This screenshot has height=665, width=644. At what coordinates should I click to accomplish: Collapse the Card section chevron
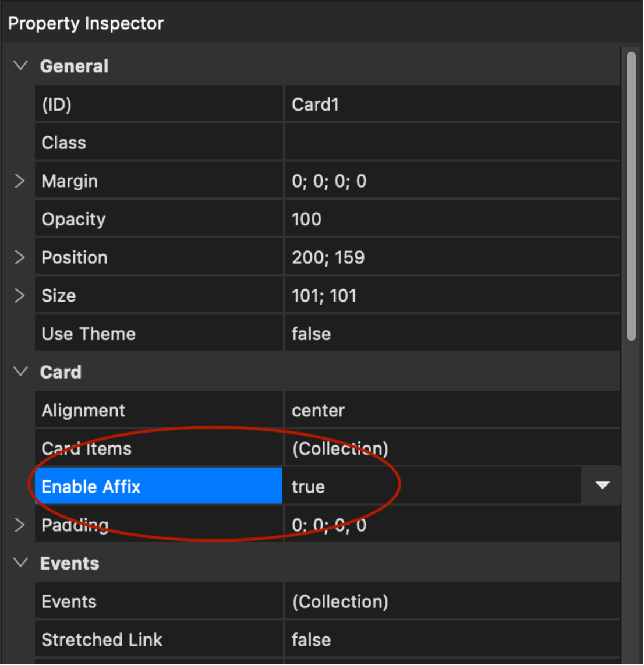(21, 372)
